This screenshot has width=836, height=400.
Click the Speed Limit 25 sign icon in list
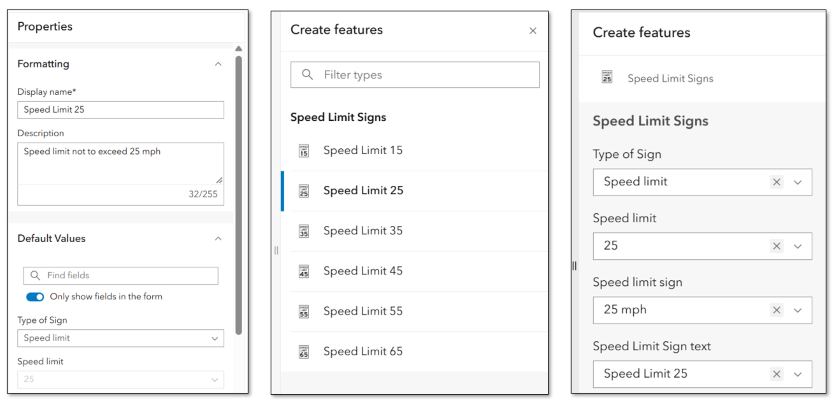(x=304, y=191)
